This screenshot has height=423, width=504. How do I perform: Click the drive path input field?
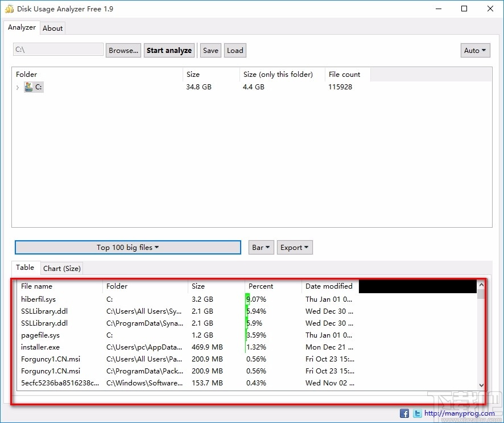[x=57, y=50]
